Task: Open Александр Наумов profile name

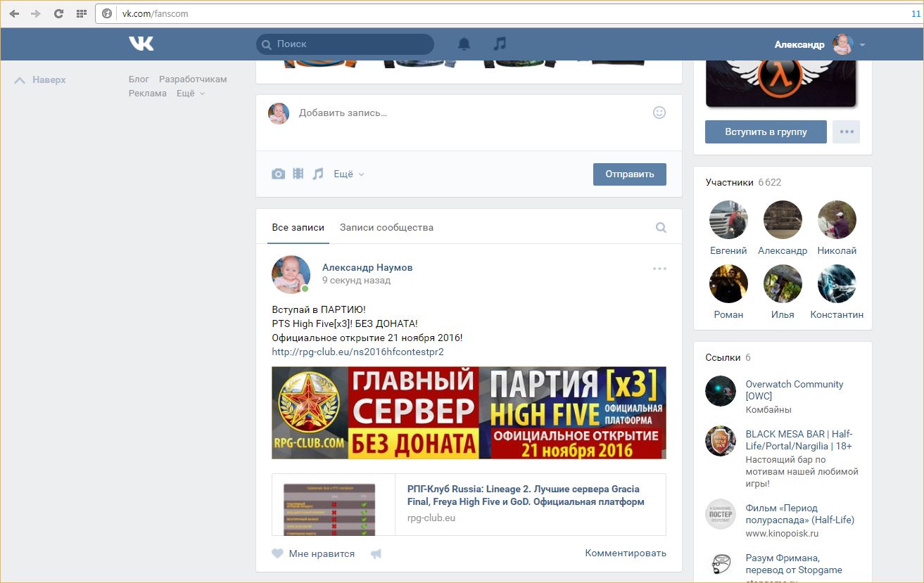Action: click(367, 267)
